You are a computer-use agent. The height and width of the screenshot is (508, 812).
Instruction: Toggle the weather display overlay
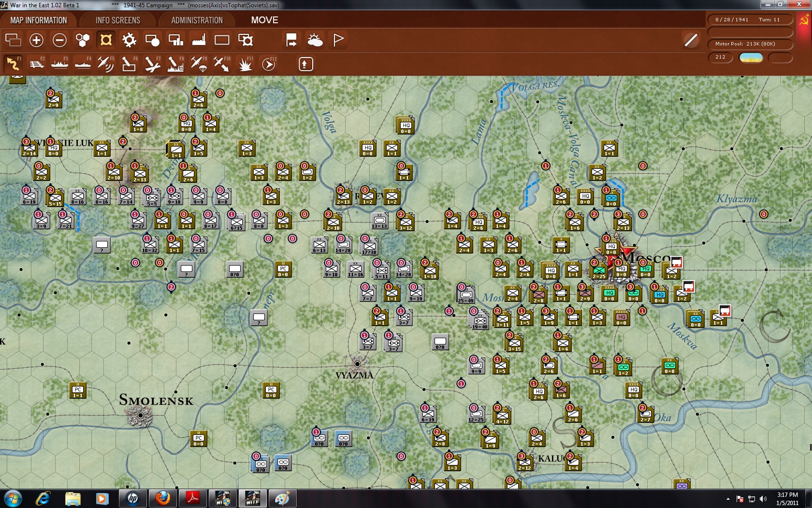click(315, 40)
